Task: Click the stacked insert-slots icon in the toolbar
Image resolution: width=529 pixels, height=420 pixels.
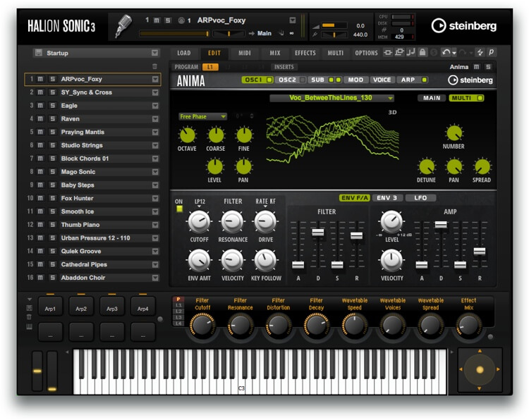Action: coord(399,52)
